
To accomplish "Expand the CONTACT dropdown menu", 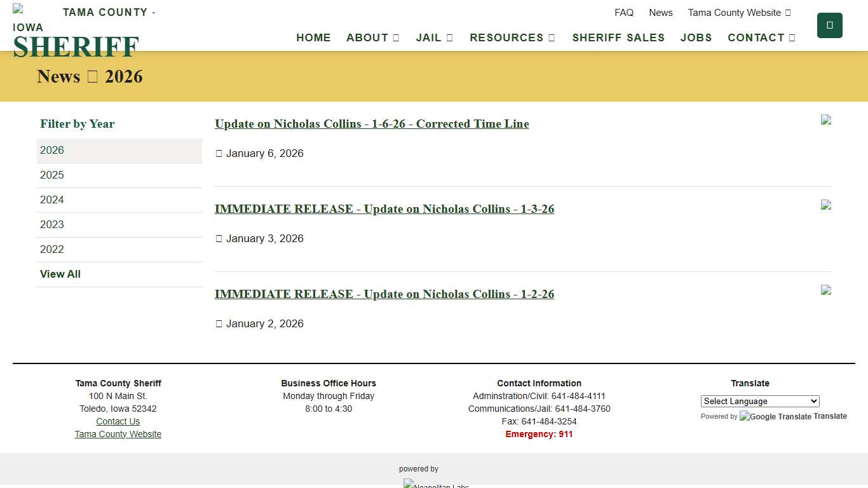I will click(761, 37).
